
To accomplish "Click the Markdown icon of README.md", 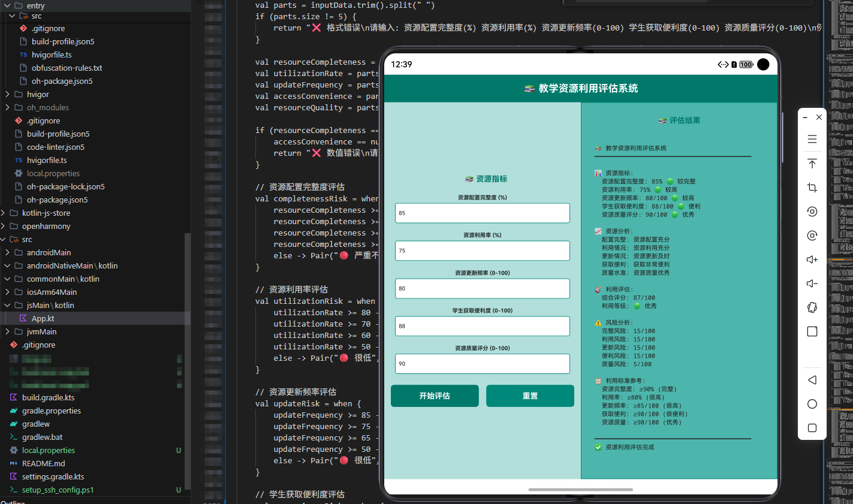I will [x=13, y=463].
